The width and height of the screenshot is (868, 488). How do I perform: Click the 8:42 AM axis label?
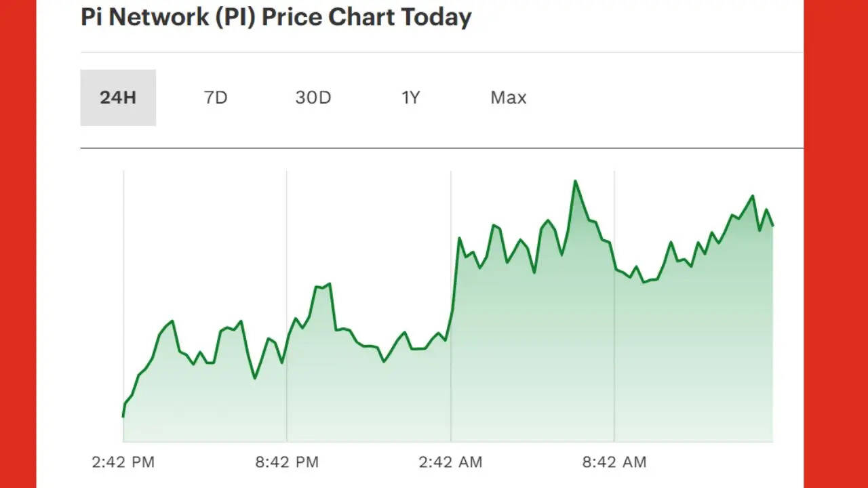[614, 462]
